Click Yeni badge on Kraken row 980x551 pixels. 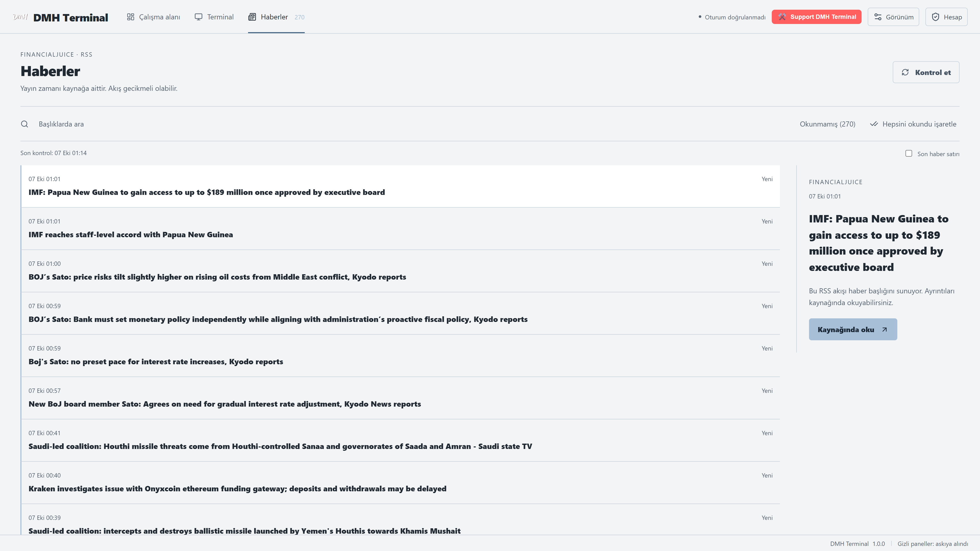coord(767,475)
